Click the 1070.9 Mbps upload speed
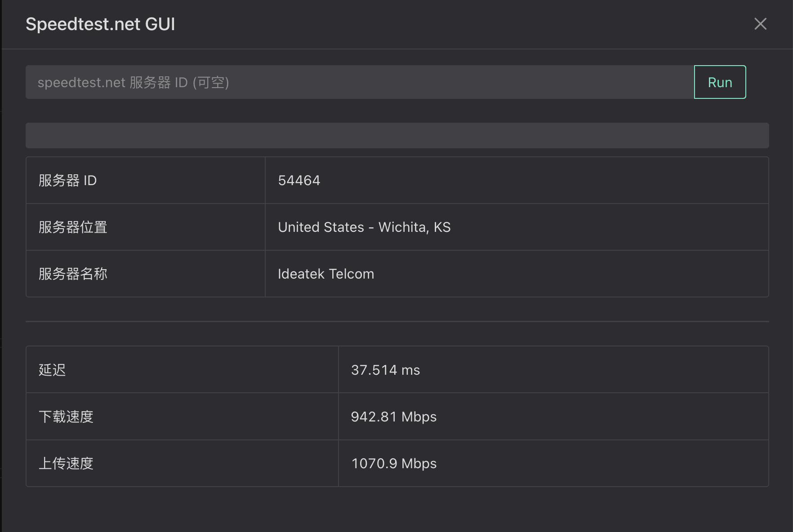This screenshot has width=793, height=532. tap(394, 464)
